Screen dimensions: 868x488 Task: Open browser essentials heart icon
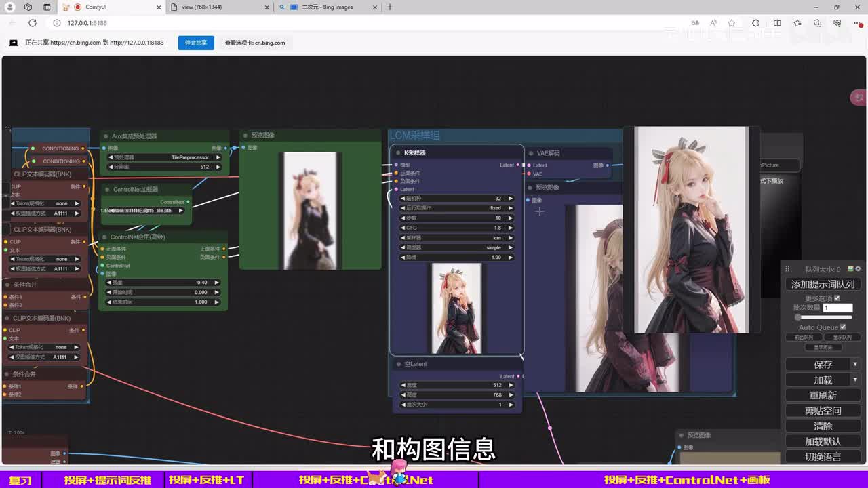tap(837, 23)
